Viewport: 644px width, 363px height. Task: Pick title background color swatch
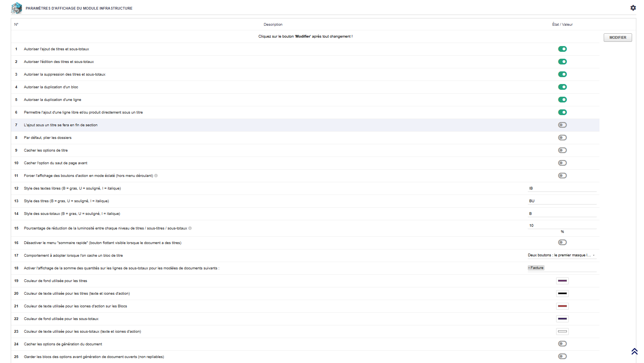click(x=562, y=281)
